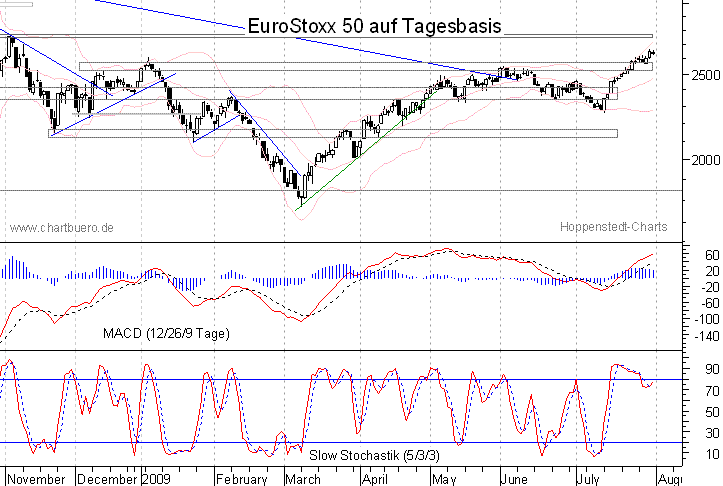The image size is (723, 486).
Task: Open the www.chartbuero.de watermark link
Action: [x=61, y=228]
